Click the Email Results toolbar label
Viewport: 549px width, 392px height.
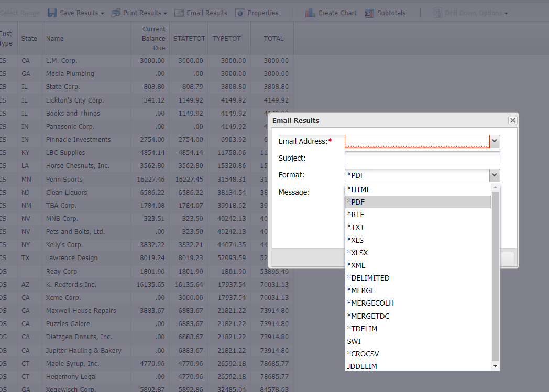click(207, 13)
